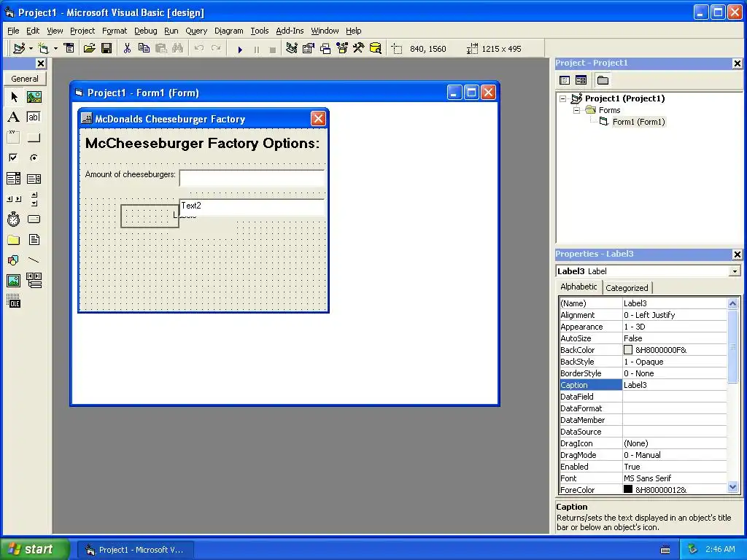Open the File menu

(x=13, y=31)
